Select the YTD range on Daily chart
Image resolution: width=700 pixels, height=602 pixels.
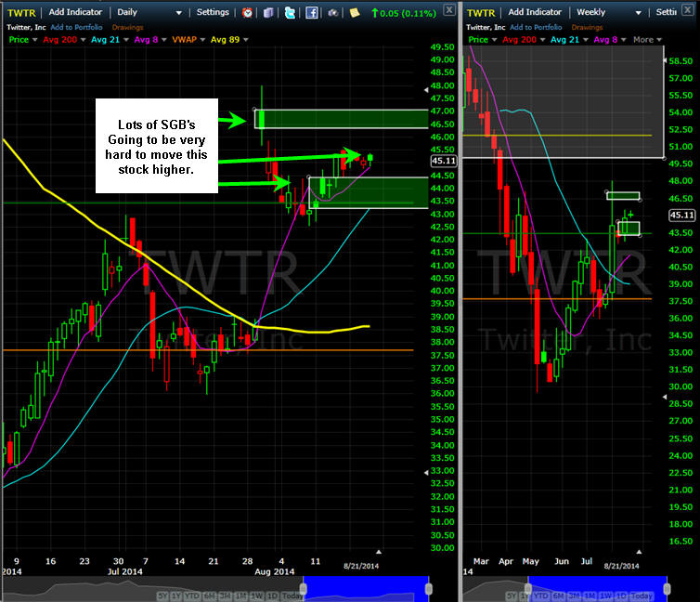(192, 595)
